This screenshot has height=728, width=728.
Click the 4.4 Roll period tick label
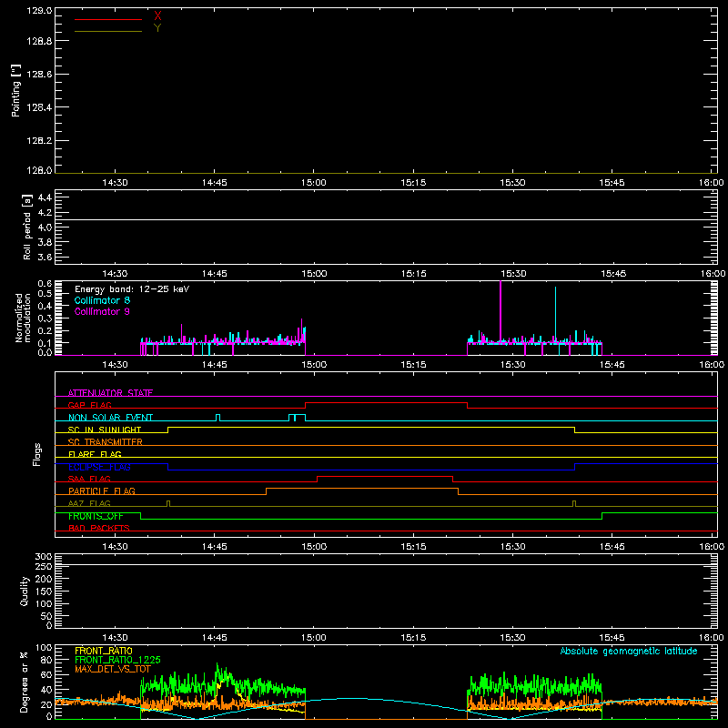point(45,197)
